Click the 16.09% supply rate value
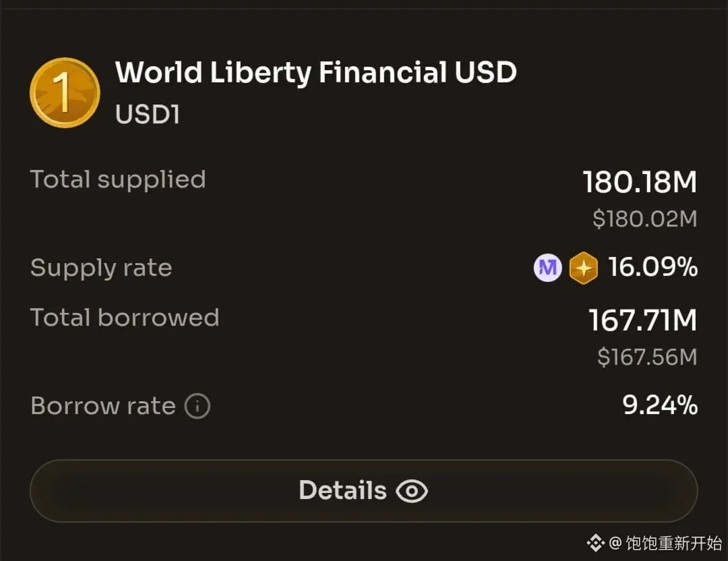Screen dimensions: 728x561 pos(653,268)
